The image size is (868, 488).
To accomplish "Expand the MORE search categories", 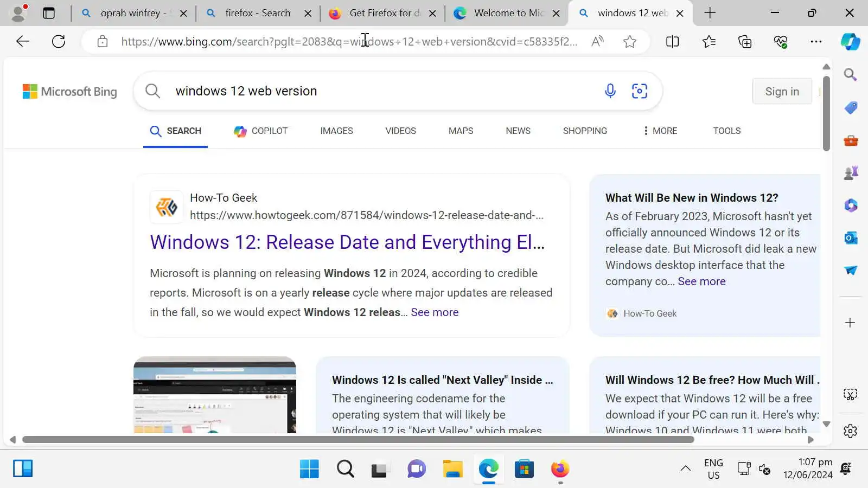I will (x=660, y=131).
